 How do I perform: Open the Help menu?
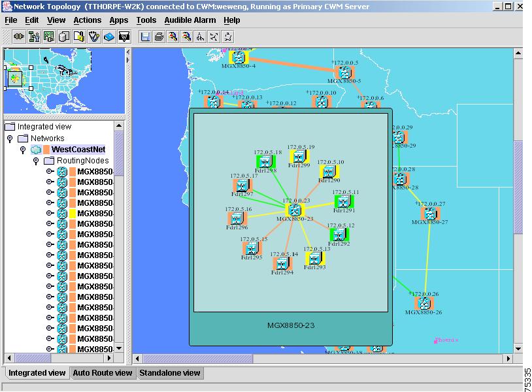(x=232, y=20)
